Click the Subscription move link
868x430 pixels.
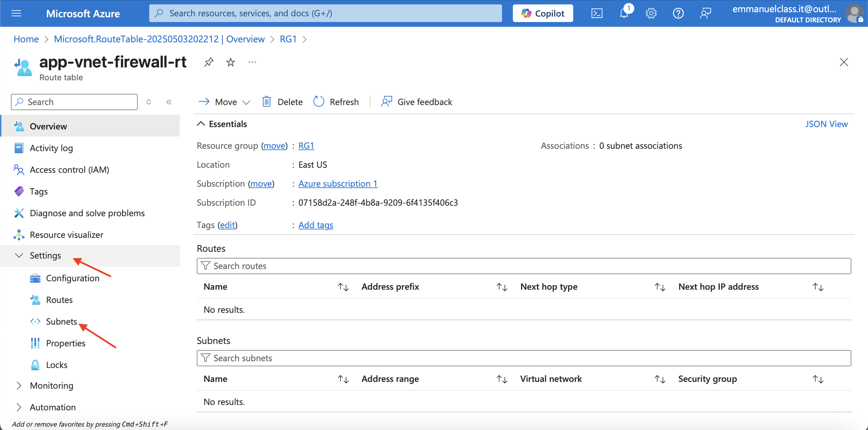click(x=261, y=184)
